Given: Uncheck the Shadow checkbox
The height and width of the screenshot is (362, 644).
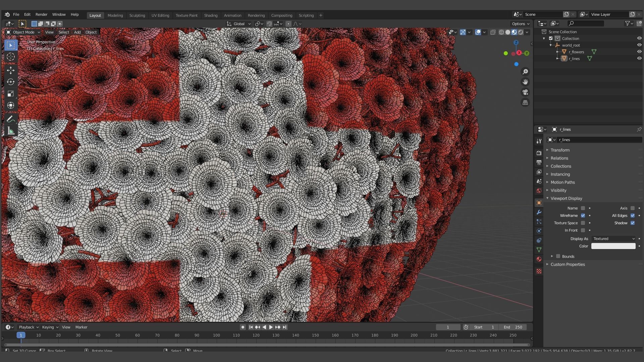Looking at the screenshot, I should tap(633, 223).
